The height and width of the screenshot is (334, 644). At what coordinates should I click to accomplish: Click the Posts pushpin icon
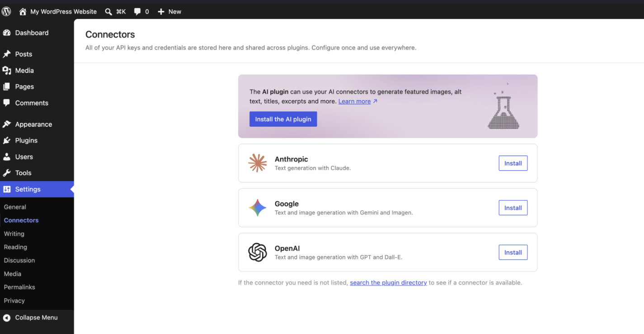[x=7, y=54]
